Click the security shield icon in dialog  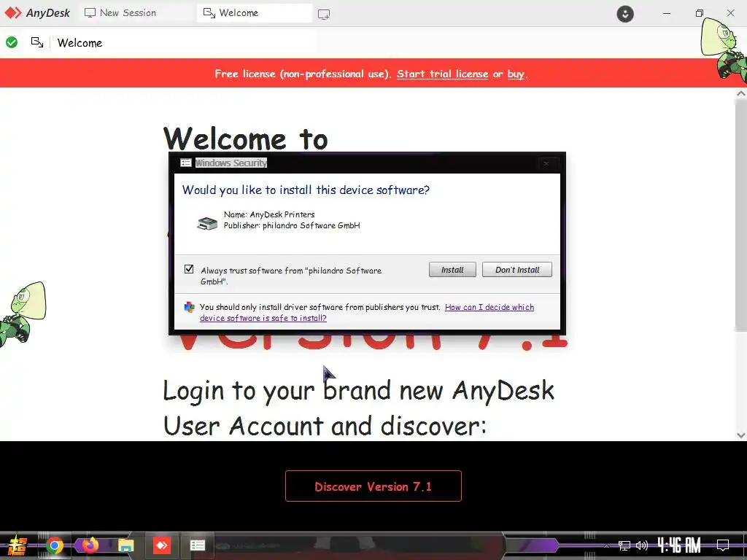[190, 308]
